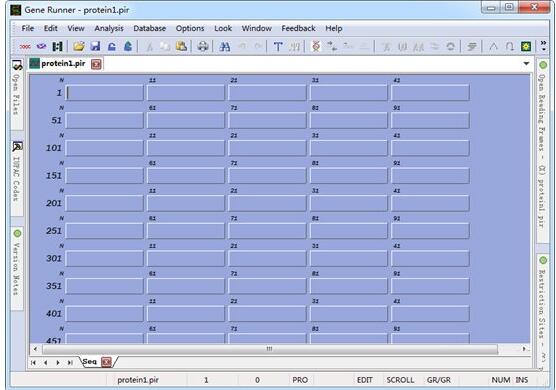556x390 pixels.
Task: Click the horizontal scrollbar left arrow
Action: click(x=35, y=349)
